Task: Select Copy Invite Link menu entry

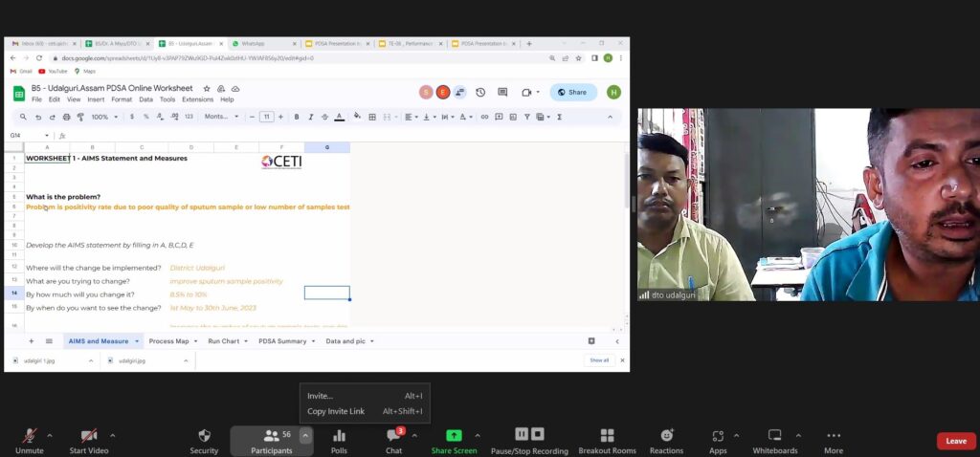Action: coord(336,411)
